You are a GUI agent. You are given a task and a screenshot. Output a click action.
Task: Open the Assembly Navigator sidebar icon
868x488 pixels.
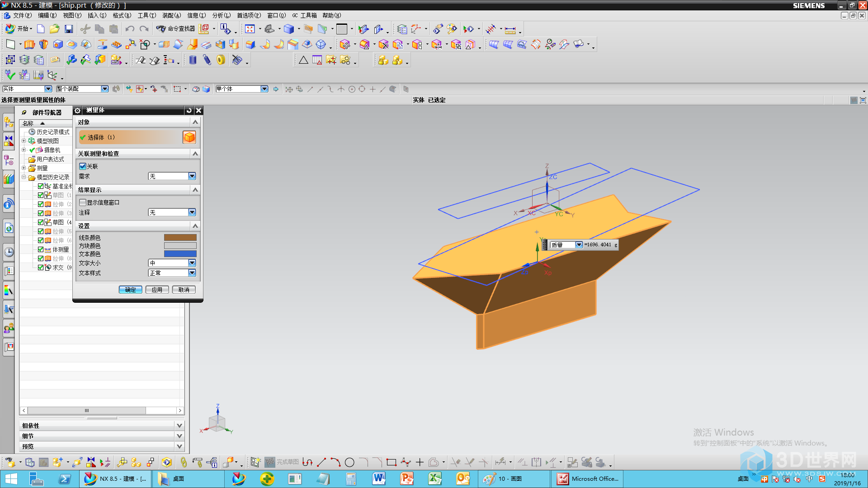(9, 122)
